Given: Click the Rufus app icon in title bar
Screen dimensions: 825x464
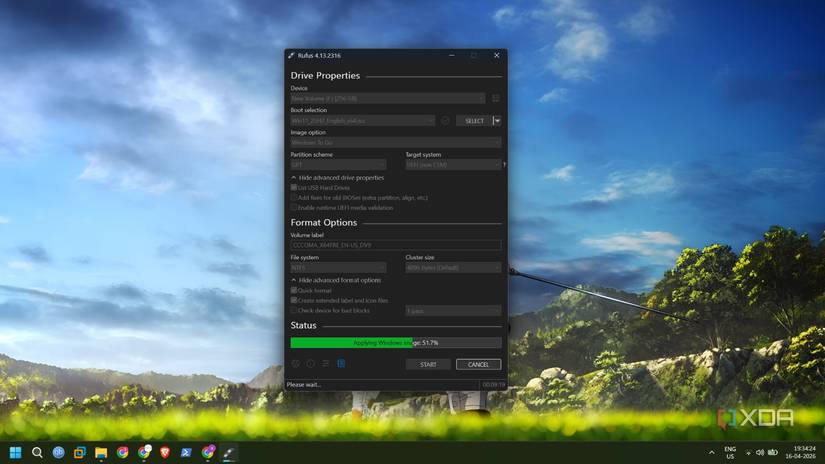Looking at the screenshot, I should tap(291, 55).
